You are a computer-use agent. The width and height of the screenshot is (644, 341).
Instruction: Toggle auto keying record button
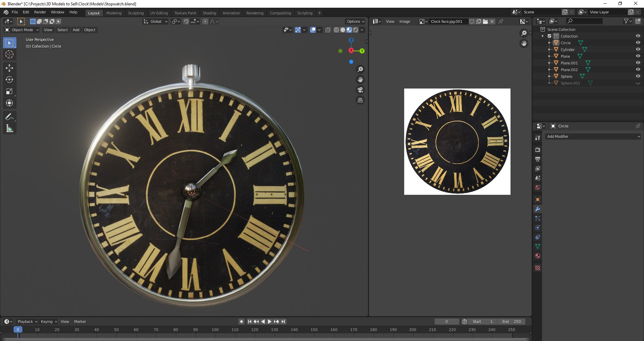[241, 322]
